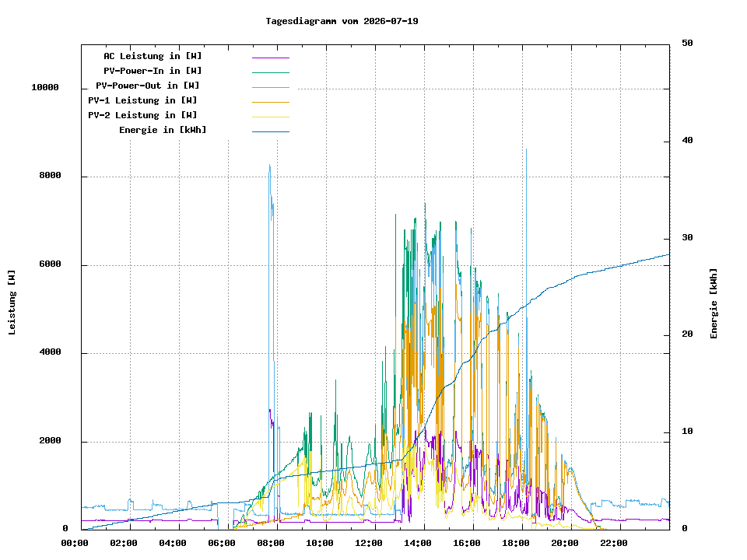Click the time label "00:00"
This screenshot has height=560, width=747.
click(x=75, y=544)
